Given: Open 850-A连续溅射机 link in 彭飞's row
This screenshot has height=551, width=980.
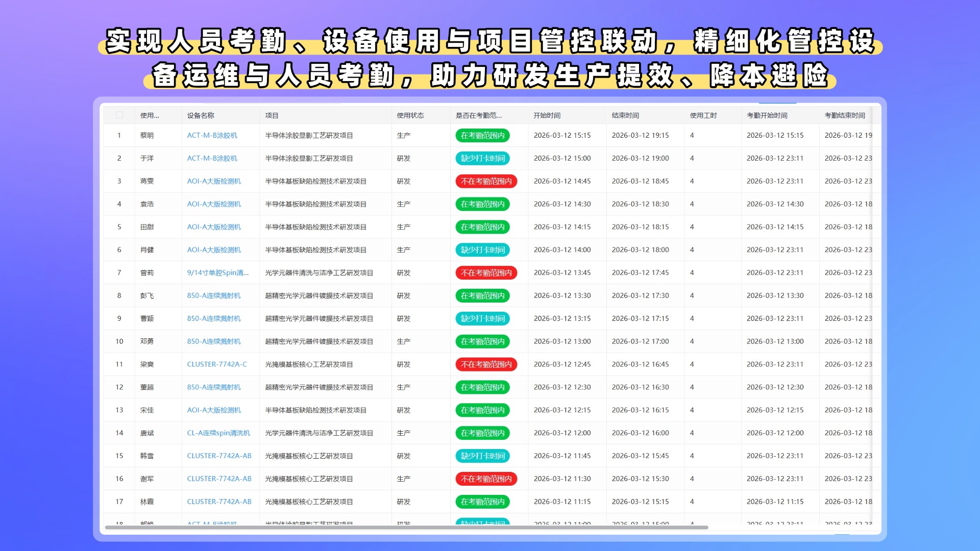Looking at the screenshot, I should click(214, 295).
